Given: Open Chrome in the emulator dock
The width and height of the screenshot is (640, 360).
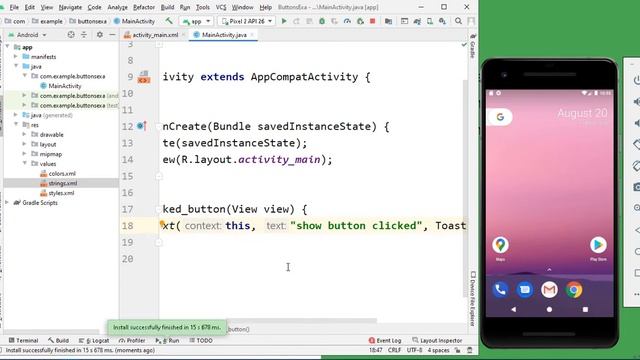Looking at the screenshot, I should pyautogui.click(x=574, y=290).
